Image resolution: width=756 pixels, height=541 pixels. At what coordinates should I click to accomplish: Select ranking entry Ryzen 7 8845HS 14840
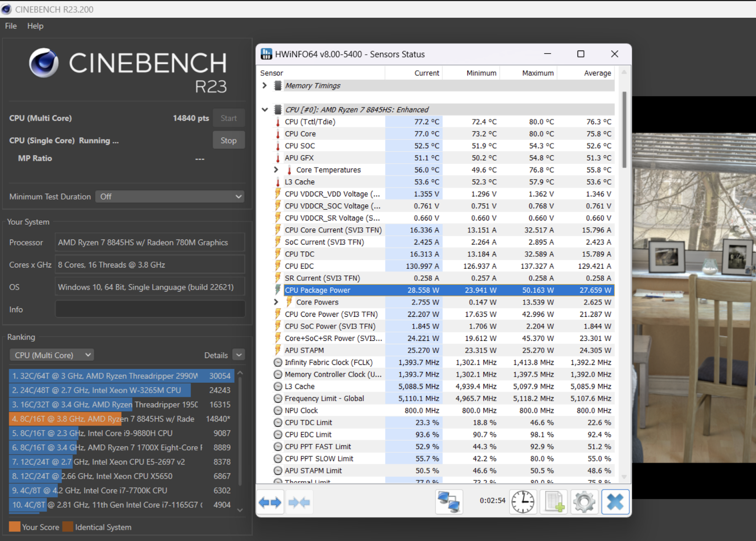[121, 419]
